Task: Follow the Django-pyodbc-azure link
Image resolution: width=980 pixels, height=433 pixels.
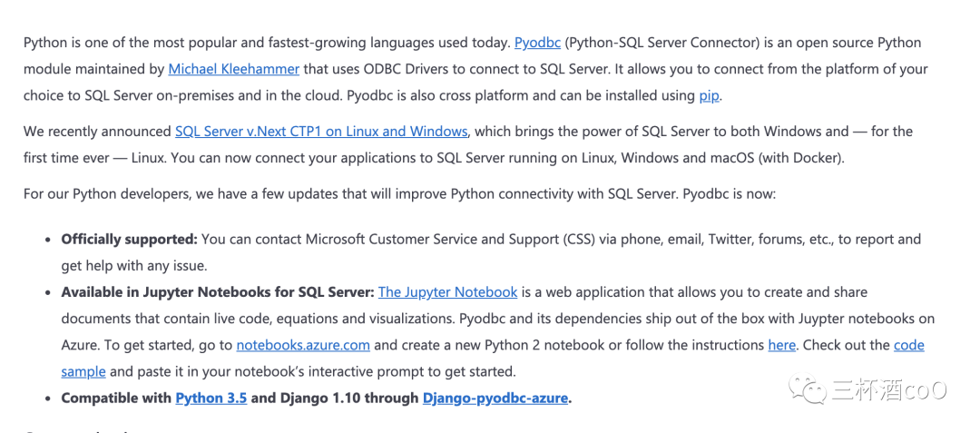Action: 495,398
